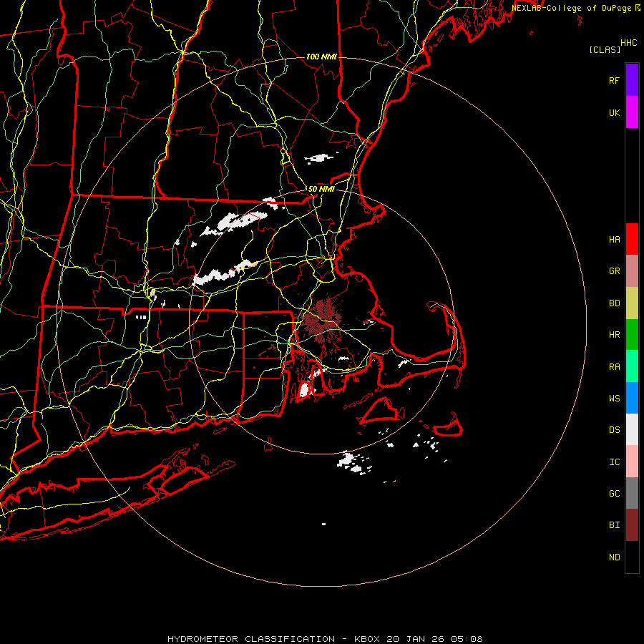
Task: Click the Hydrometeor Classification KBOX title
Action: tap(325, 639)
